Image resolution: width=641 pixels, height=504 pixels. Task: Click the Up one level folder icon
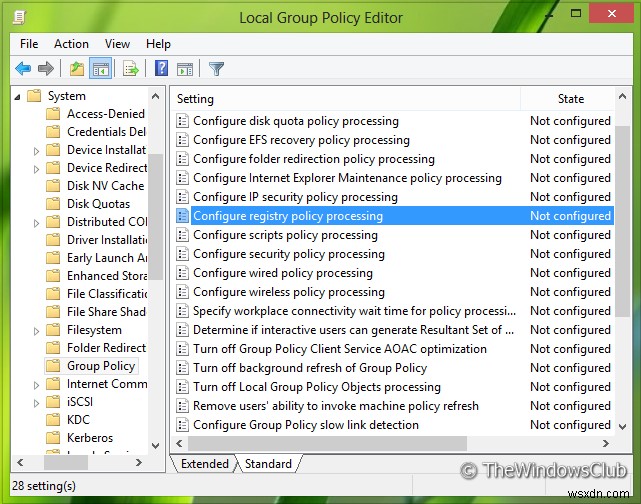click(x=76, y=68)
